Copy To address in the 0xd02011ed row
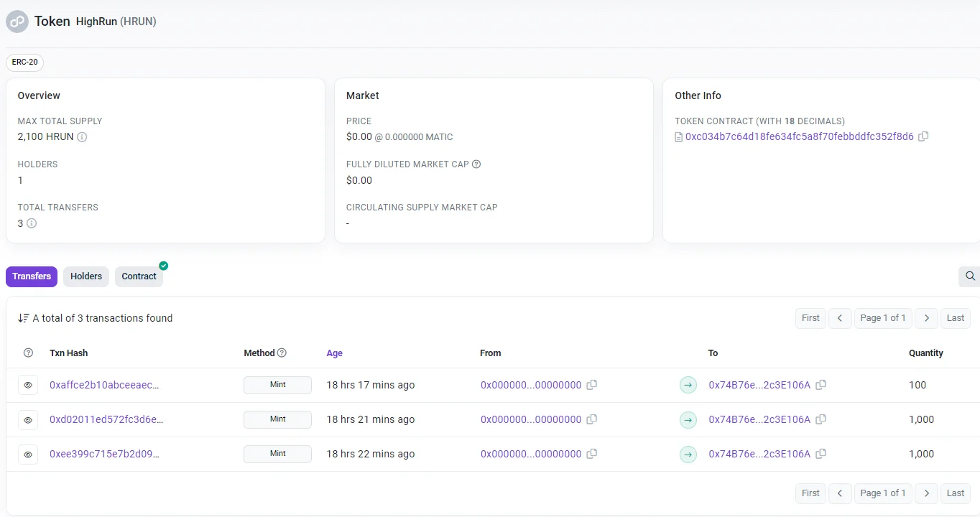 pyautogui.click(x=820, y=419)
